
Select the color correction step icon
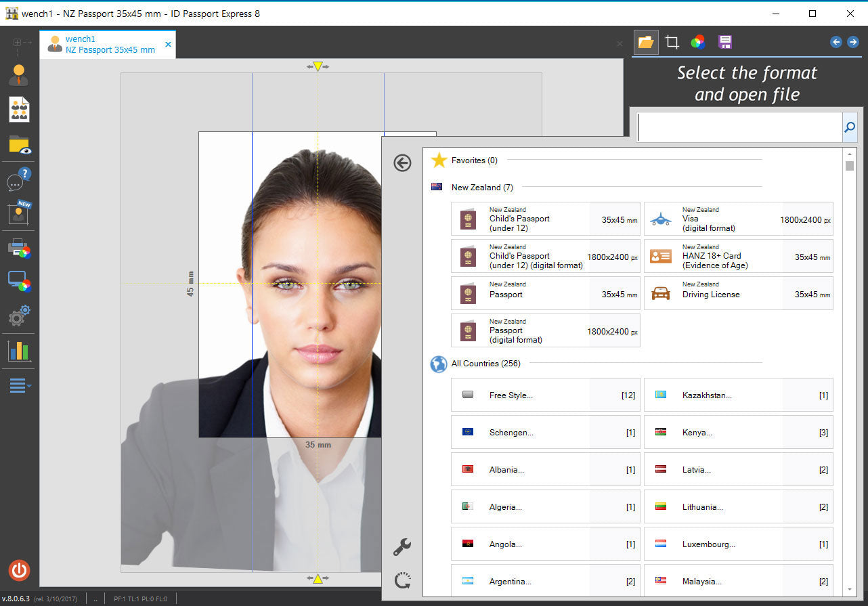[x=698, y=42]
